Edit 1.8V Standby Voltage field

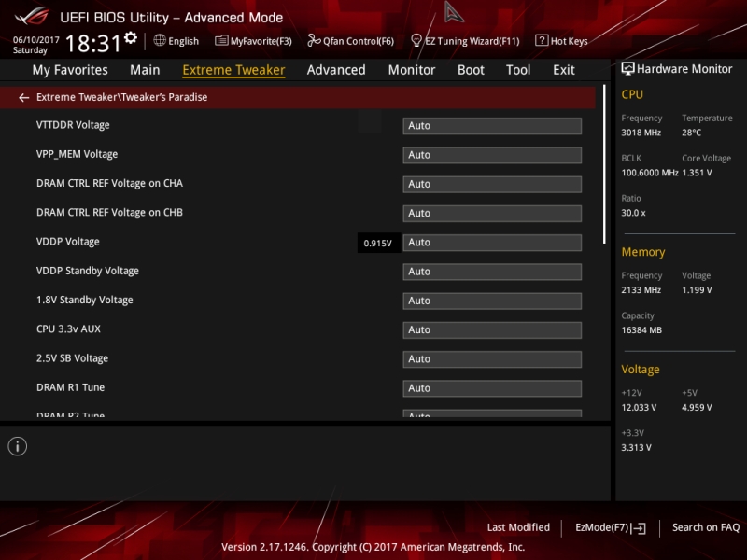[492, 301]
